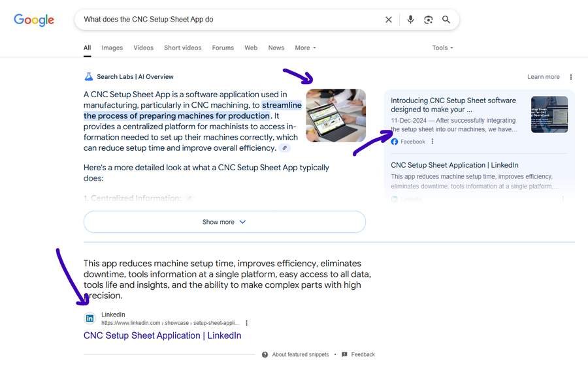Click the Facebook source card thumbnail
588x368 pixels.
click(549, 115)
